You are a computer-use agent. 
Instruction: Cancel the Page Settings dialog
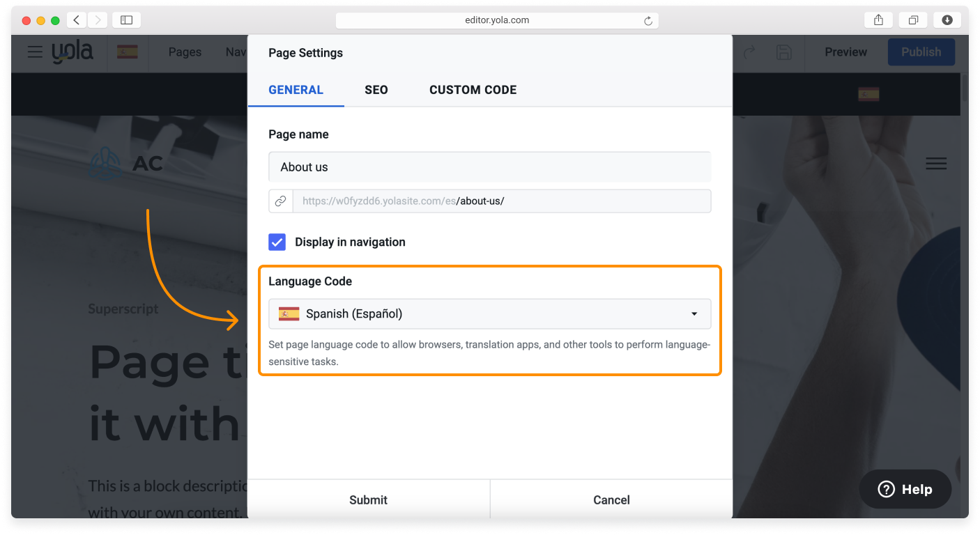point(611,499)
